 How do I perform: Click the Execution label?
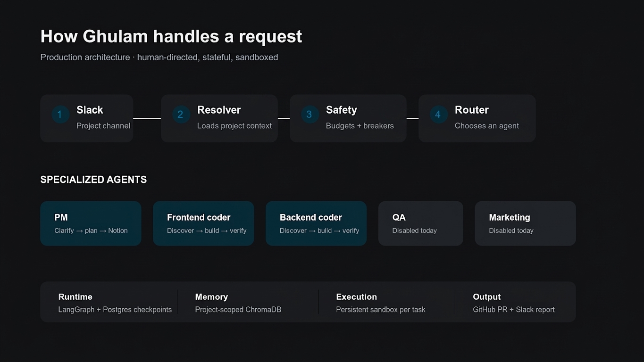[357, 297]
